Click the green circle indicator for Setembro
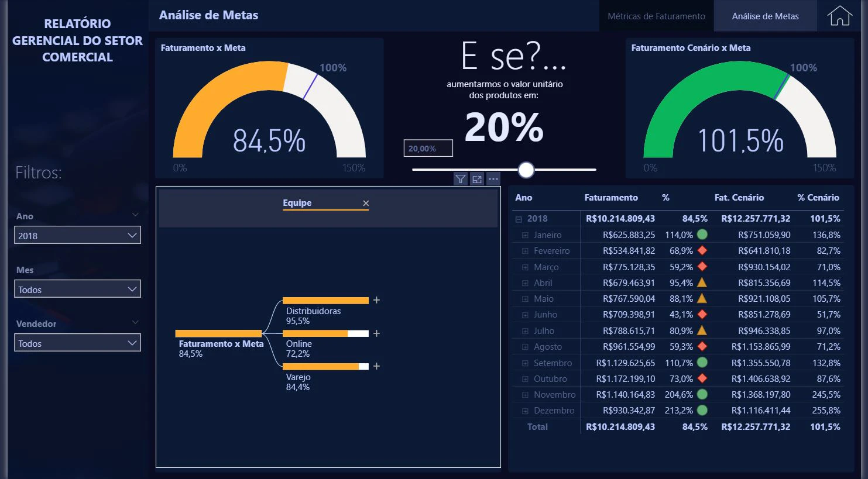Image resolution: width=868 pixels, height=479 pixels. tap(702, 363)
